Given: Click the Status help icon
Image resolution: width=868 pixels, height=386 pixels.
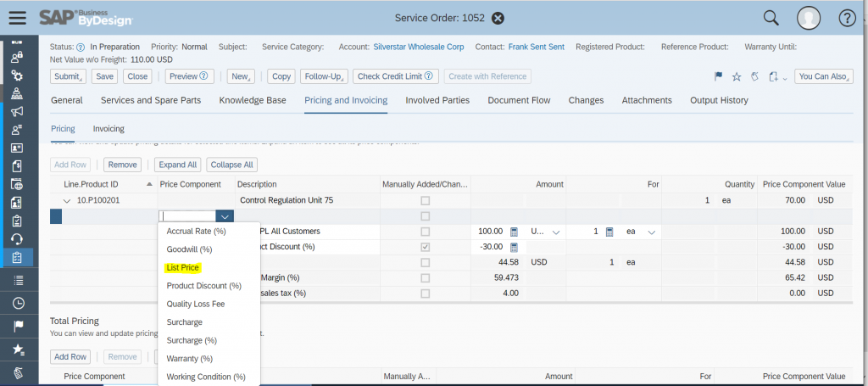Looking at the screenshot, I should [81, 47].
